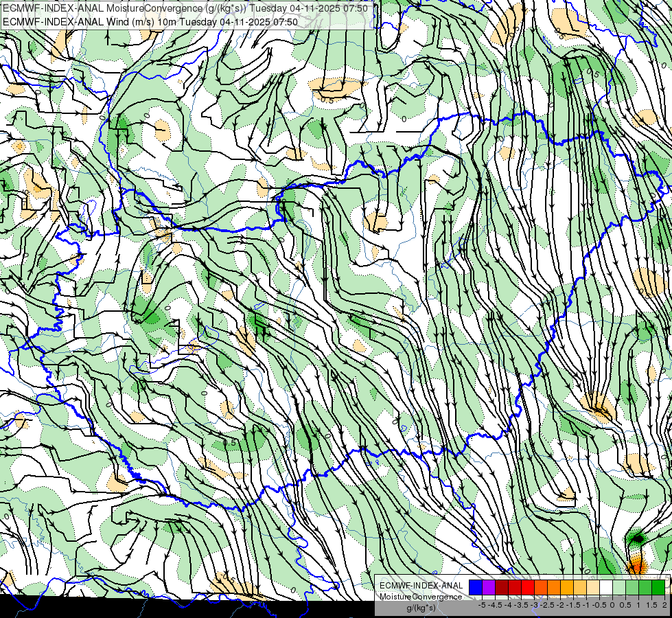Choose the light green swatch between 0.5 and 1
This screenshot has width=672, height=618.
(633, 587)
